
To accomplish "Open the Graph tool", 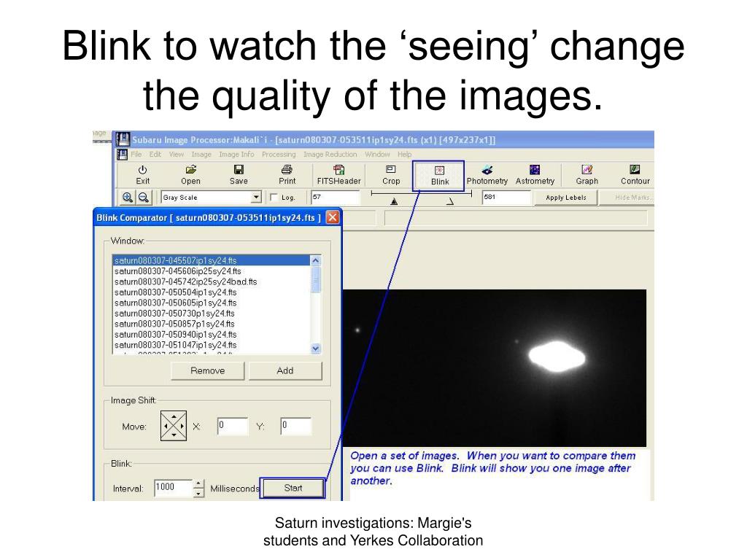I will click(x=587, y=175).
